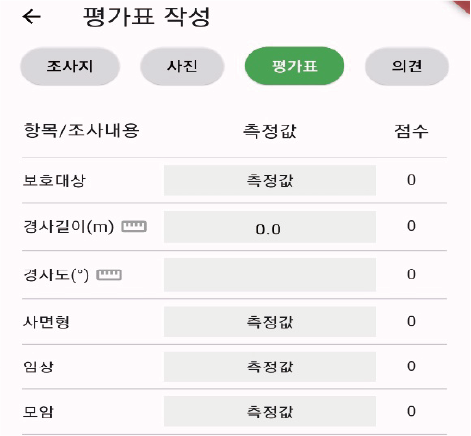Click the empty 경사도 input field
471x436 pixels.
(270, 275)
